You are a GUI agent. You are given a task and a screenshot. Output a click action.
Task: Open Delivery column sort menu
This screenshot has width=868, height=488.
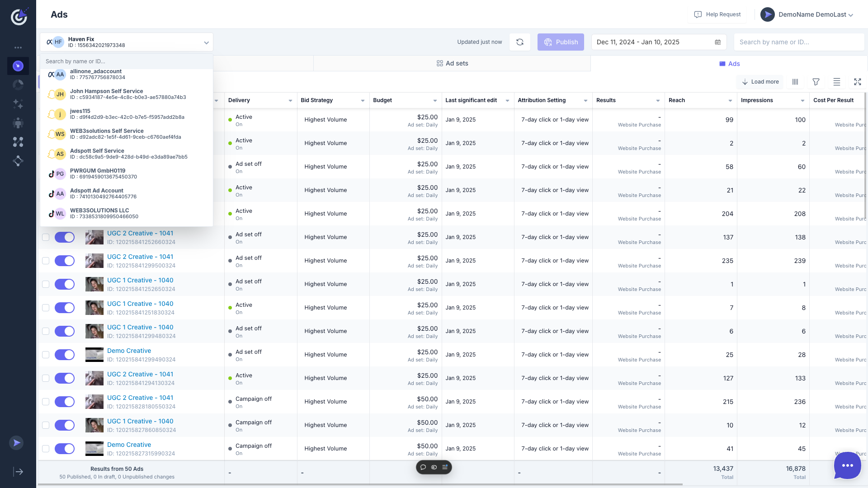pyautogui.click(x=290, y=100)
